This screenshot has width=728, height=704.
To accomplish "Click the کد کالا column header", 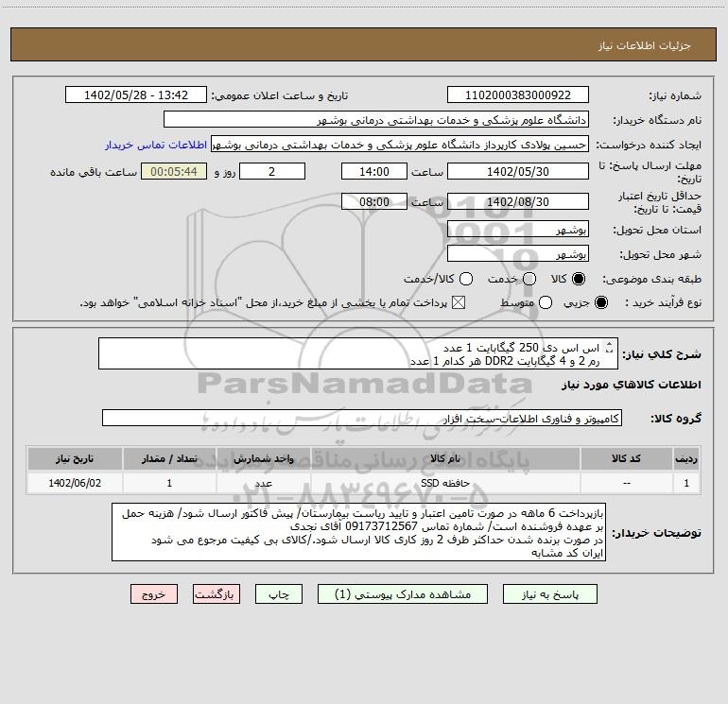I will point(626,458).
